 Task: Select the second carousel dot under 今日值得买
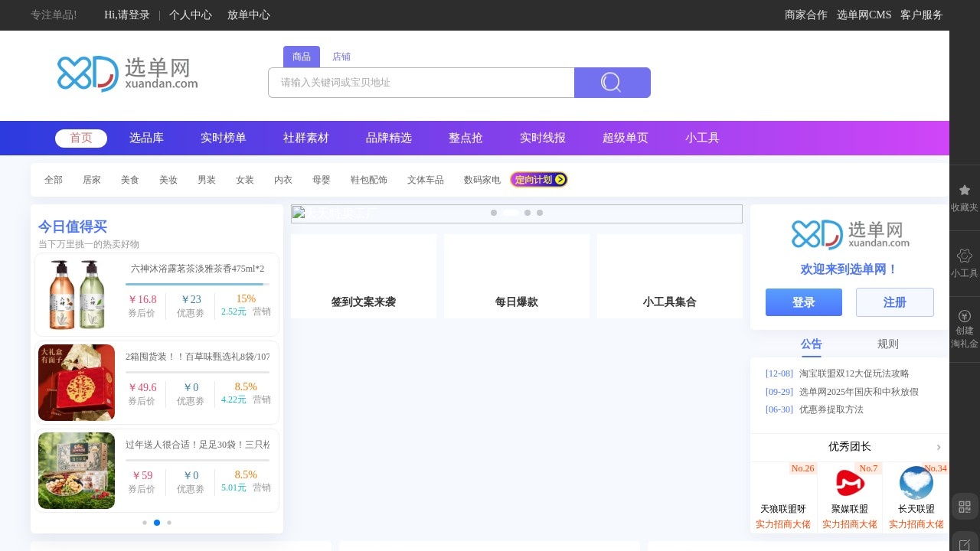click(157, 523)
